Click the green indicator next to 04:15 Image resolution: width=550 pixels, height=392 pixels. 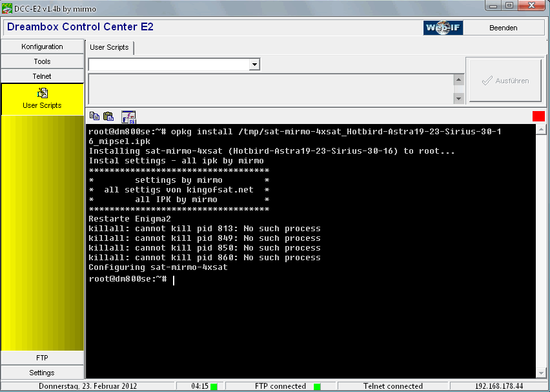click(x=214, y=386)
